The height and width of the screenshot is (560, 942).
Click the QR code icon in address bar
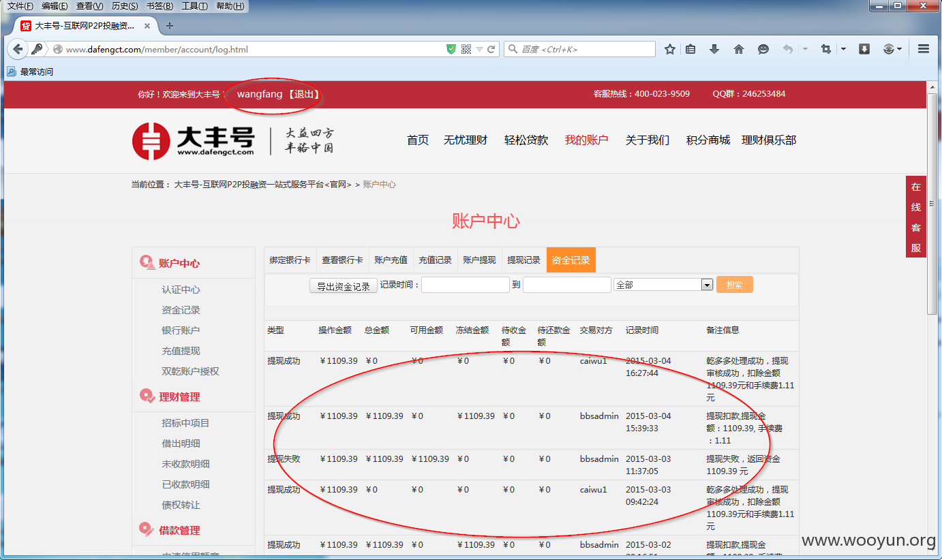click(x=466, y=49)
